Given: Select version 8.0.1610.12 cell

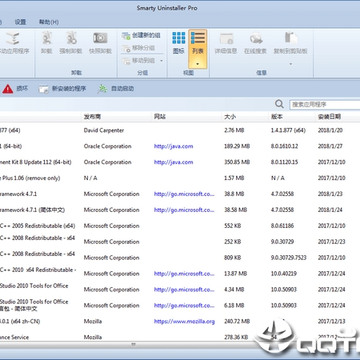Looking at the screenshot, I should tap(284, 146).
